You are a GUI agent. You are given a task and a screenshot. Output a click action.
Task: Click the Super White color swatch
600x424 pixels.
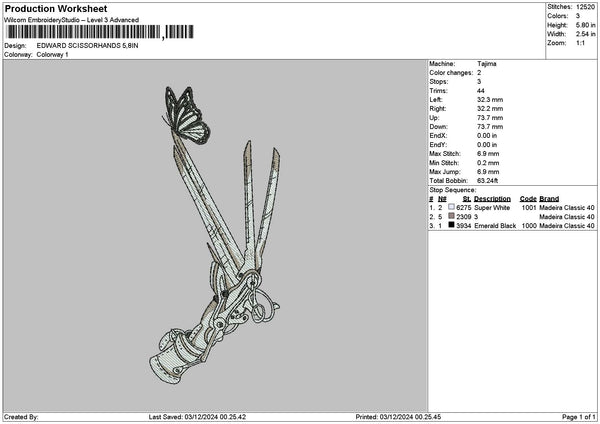tap(451, 207)
